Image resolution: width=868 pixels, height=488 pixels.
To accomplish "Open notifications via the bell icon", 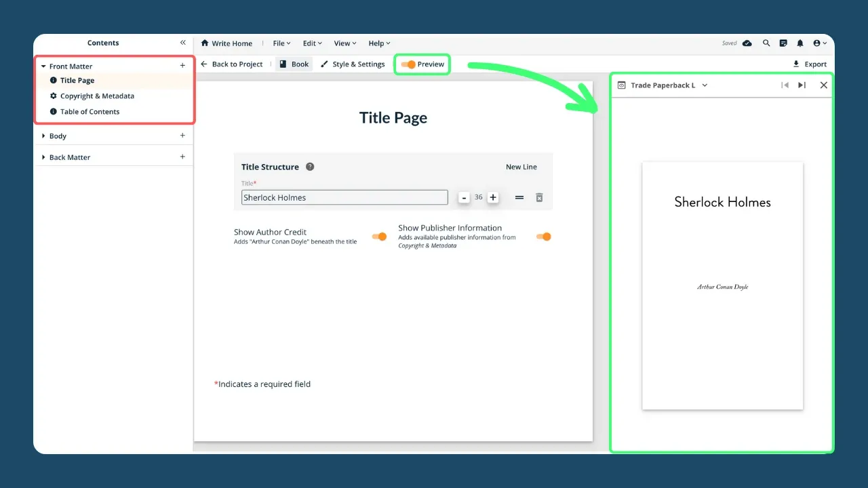I will click(800, 43).
